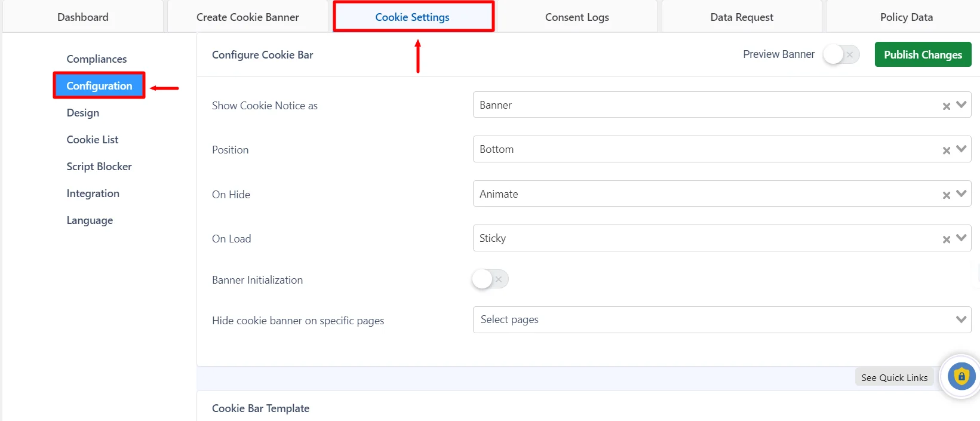
Task: Go to the Consent Logs tab
Action: pos(577,17)
